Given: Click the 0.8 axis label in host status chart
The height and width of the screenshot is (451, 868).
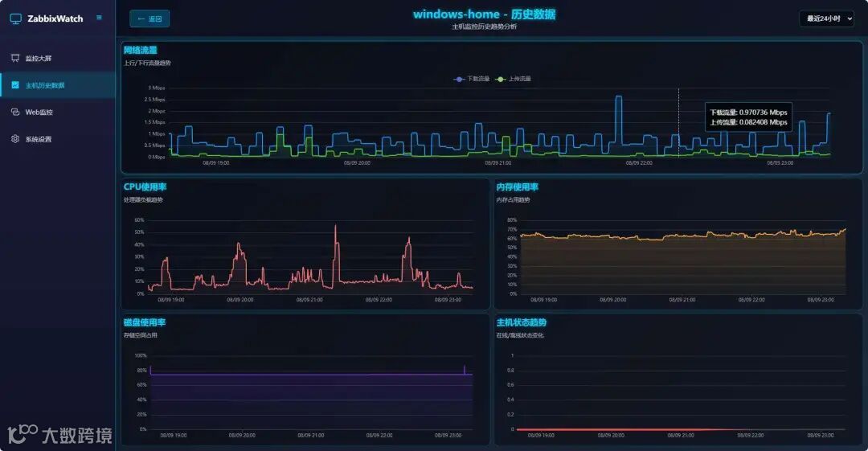Looking at the screenshot, I should click(x=510, y=370).
